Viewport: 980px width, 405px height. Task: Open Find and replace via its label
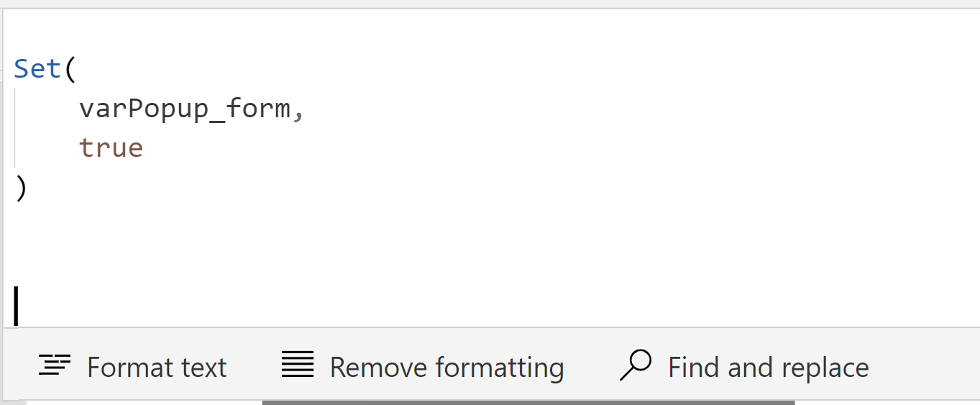tap(769, 368)
